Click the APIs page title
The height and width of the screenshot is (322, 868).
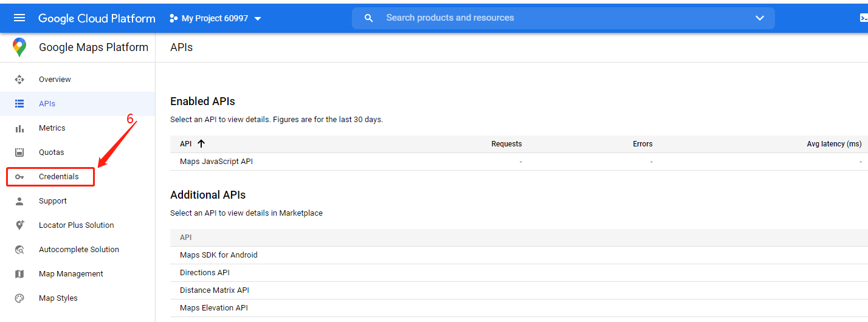pos(182,47)
